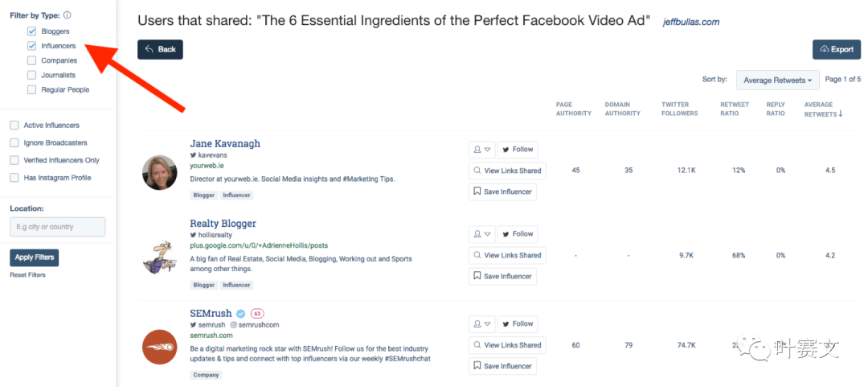Tick the Verified Influencers Only checkbox

click(14, 160)
